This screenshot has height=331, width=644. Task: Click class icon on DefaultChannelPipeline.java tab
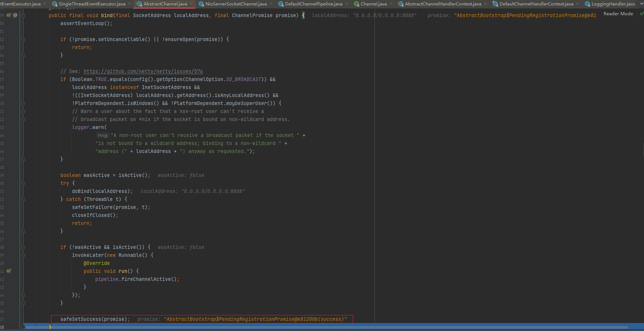point(281,4)
